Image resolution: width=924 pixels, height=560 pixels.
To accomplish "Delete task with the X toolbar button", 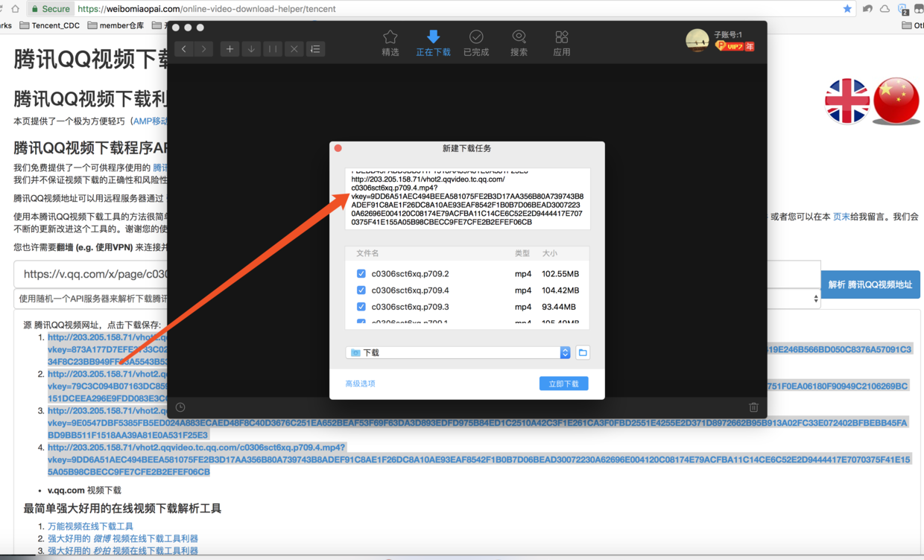I will pyautogui.click(x=294, y=49).
